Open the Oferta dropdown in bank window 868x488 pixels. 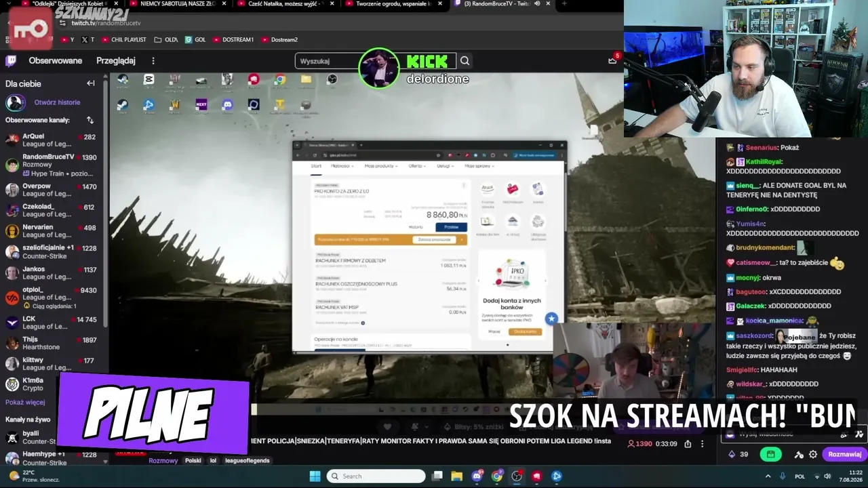coord(416,166)
